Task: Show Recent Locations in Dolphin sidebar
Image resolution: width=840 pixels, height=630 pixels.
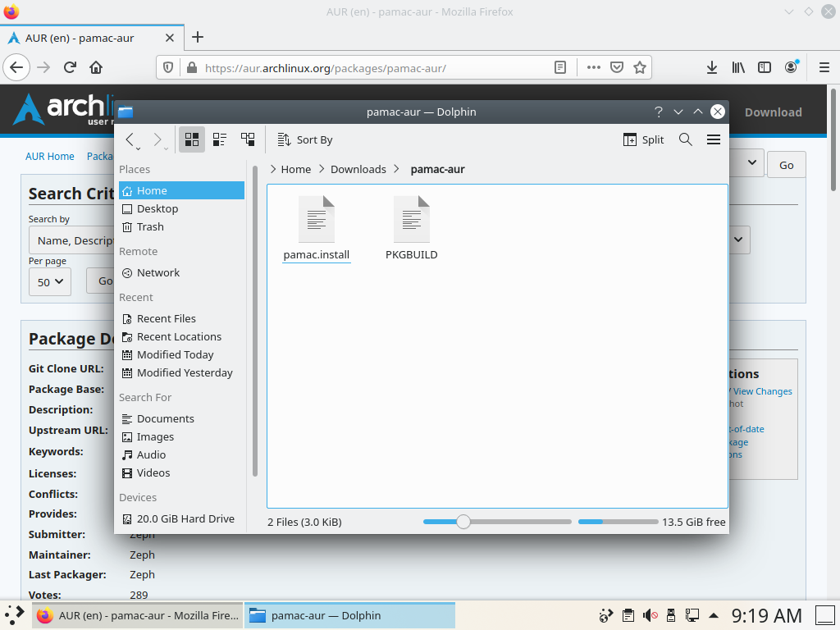Action: coord(181,337)
